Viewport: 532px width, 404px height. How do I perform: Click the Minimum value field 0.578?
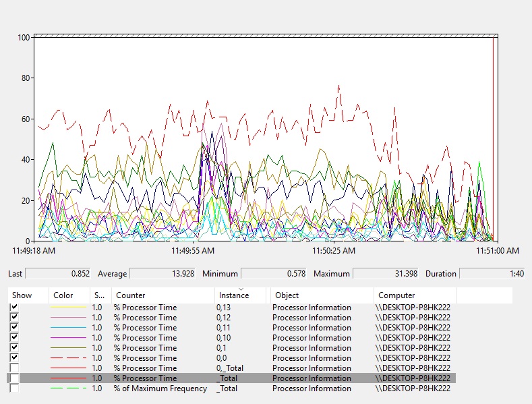point(274,274)
